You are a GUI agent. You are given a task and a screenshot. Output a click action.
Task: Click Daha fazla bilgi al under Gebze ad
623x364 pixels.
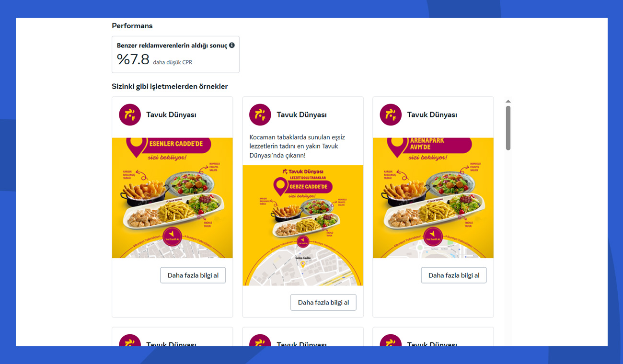[323, 302]
